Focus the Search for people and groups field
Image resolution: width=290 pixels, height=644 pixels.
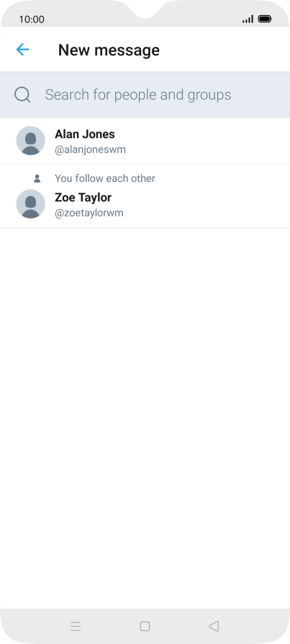pyautogui.click(x=145, y=95)
